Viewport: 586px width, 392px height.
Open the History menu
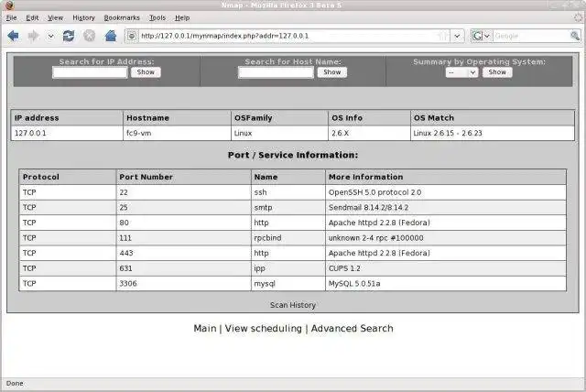click(83, 17)
